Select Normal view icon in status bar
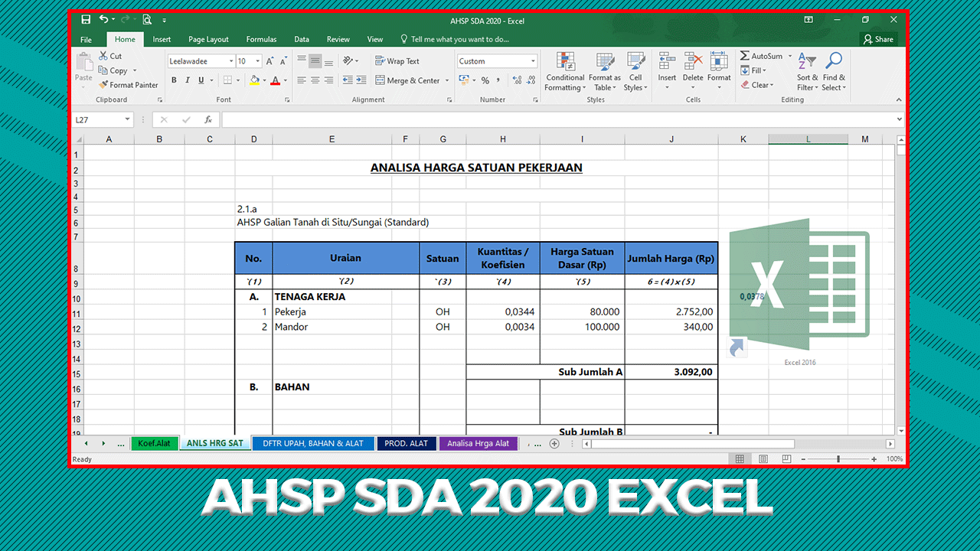This screenshot has height=551, width=980. [x=740, y=459]
